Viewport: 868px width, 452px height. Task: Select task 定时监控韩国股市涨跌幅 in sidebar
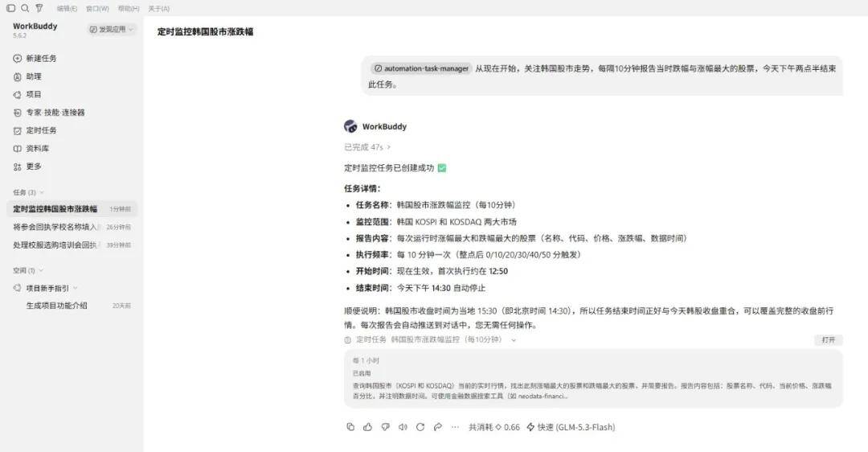72,209
